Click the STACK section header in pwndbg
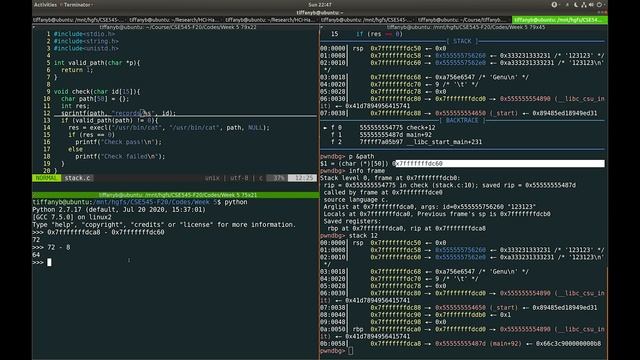 [462, 41]
